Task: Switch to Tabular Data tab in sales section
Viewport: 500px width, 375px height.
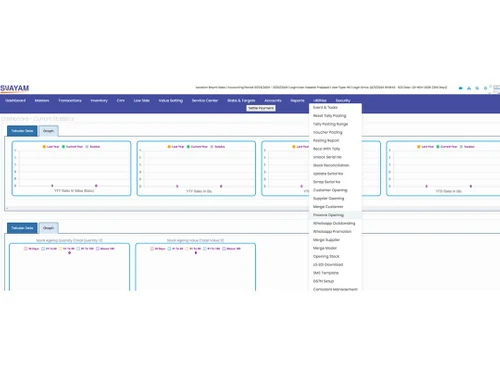Action: [22, 131]
